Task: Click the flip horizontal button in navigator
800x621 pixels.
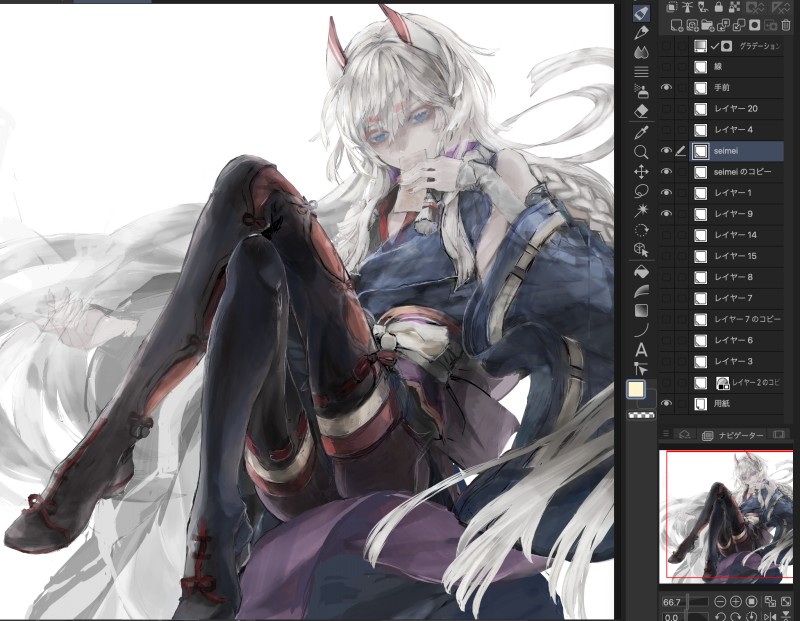Action: click(770, 617)
